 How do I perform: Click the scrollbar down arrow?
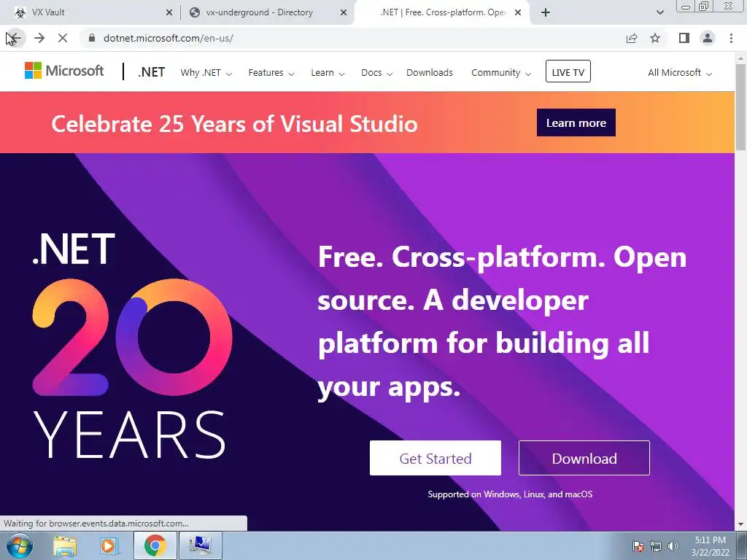(x=740, y=524)
